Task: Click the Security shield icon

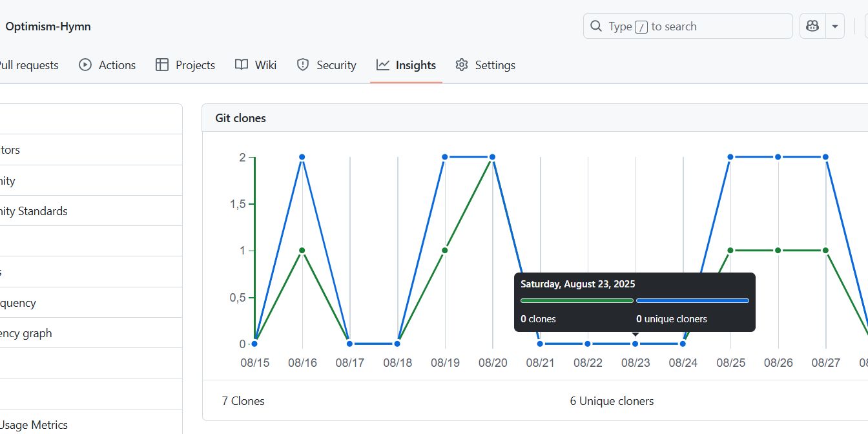Action: coord(303,65)
